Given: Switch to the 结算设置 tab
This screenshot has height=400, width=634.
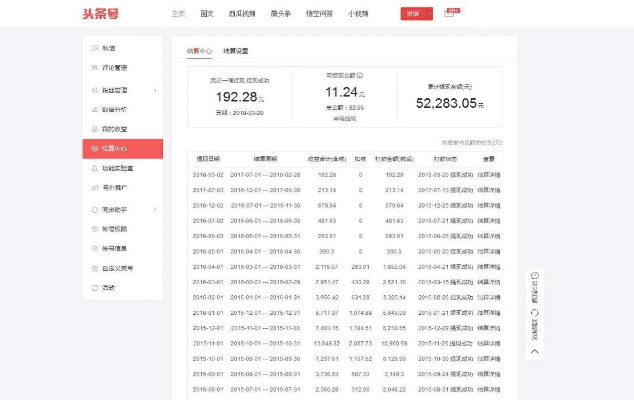Looking at the screenshot, I should coord(236,50).
